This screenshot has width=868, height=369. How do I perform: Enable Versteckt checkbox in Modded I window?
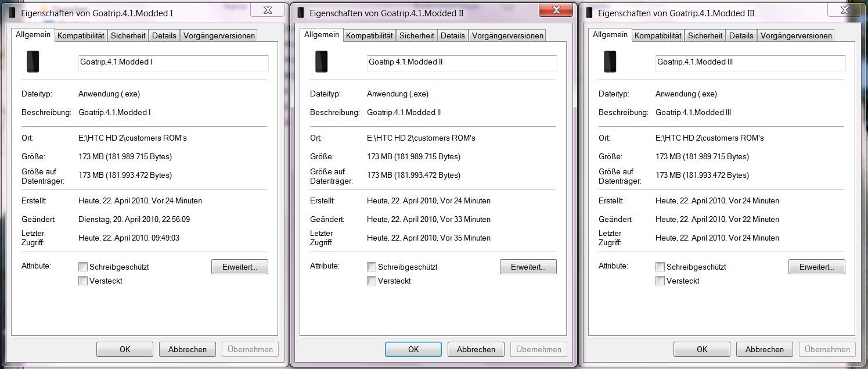click(84, 281)
